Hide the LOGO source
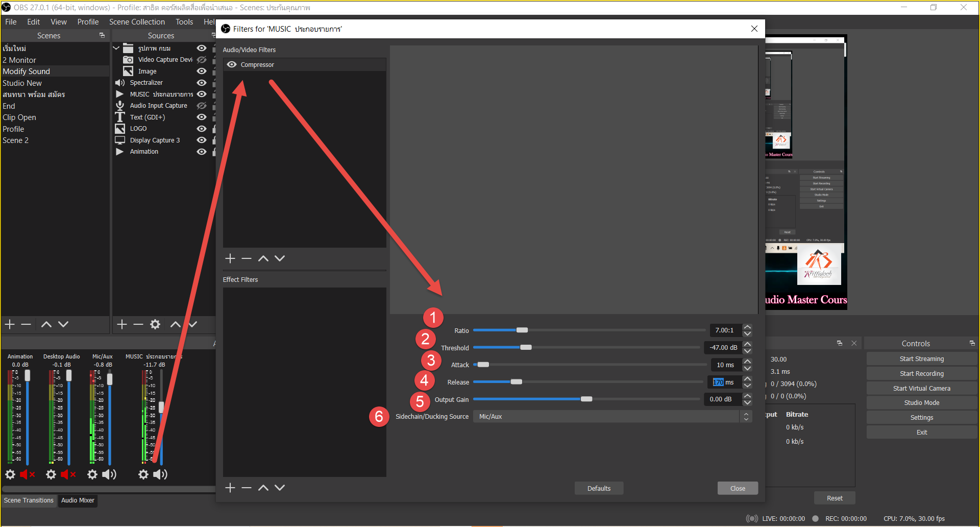980x527 pixels. (201, 128)
